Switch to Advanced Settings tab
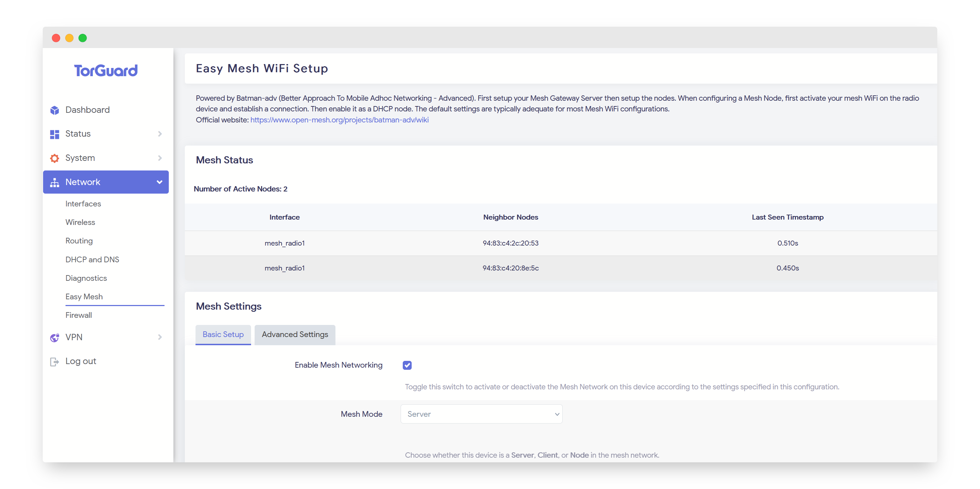This screenshot has height=489, width=980. [x=295, y=335]
